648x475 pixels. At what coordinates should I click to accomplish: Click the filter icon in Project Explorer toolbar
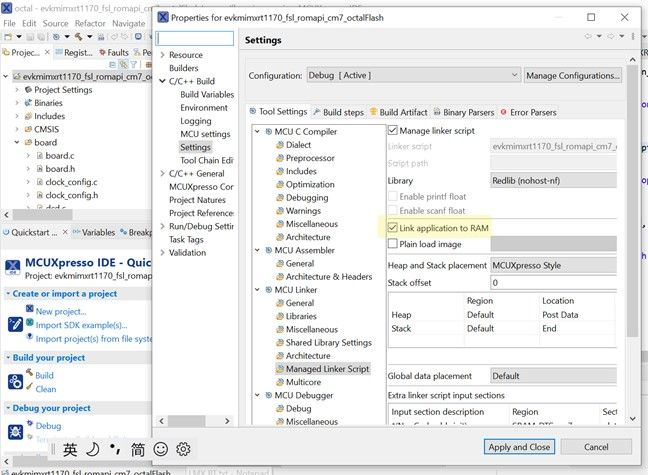coord(133,64)
